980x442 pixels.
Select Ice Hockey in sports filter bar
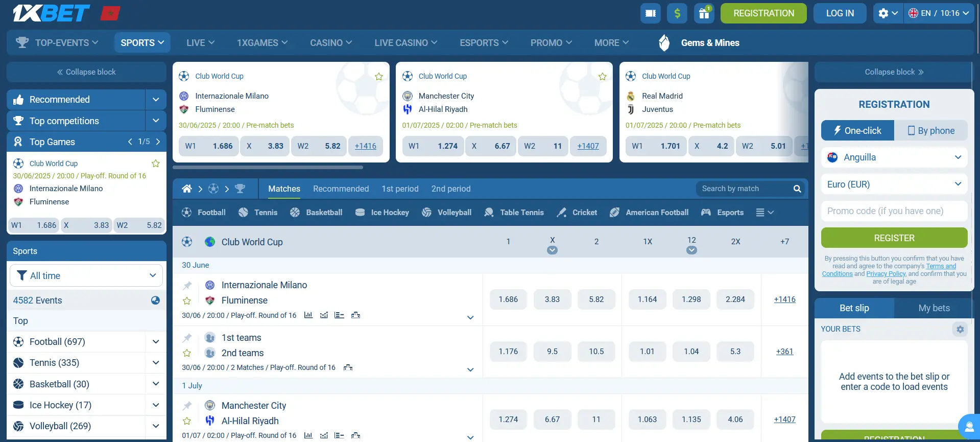pos(382,213)
